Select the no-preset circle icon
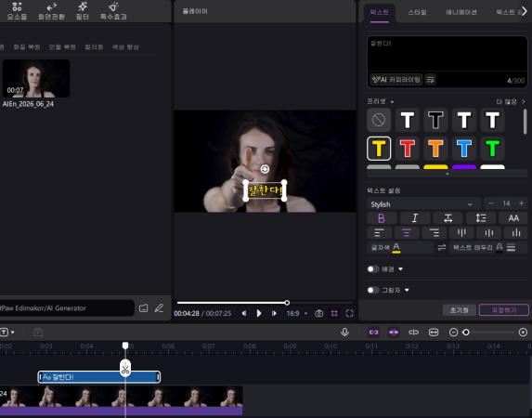The width and height of the screenshot is (532, 418). pyautogui.click(x=379, y=120)
